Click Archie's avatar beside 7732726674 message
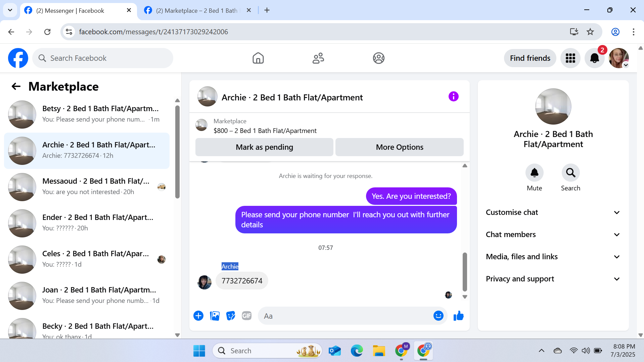This screenshot has height=362, width=644. pos(204,282)
